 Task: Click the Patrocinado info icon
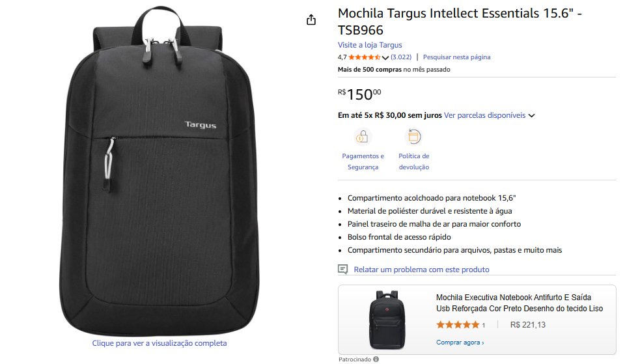(x=376, y=359)
